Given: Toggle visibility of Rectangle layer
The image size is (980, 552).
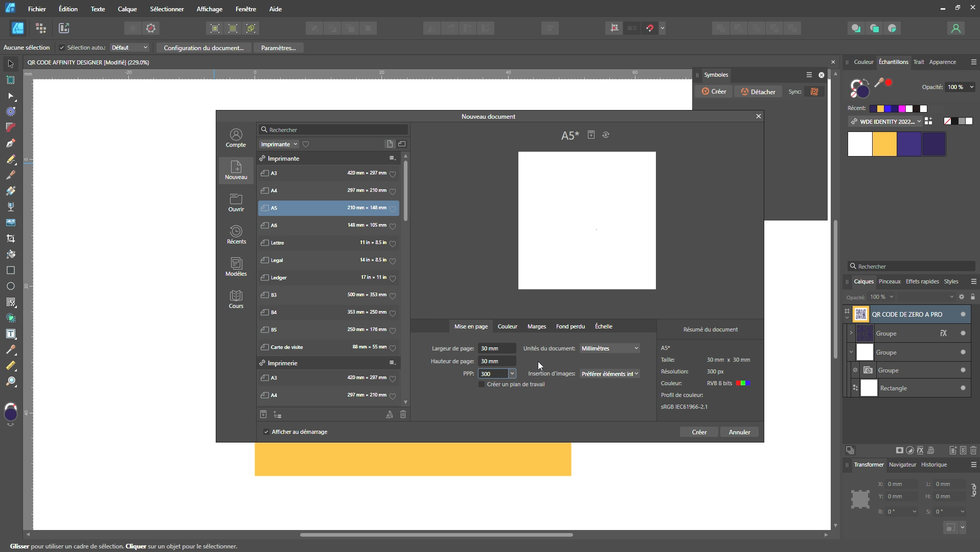Looking at the screenshot, I should (963, 388).
